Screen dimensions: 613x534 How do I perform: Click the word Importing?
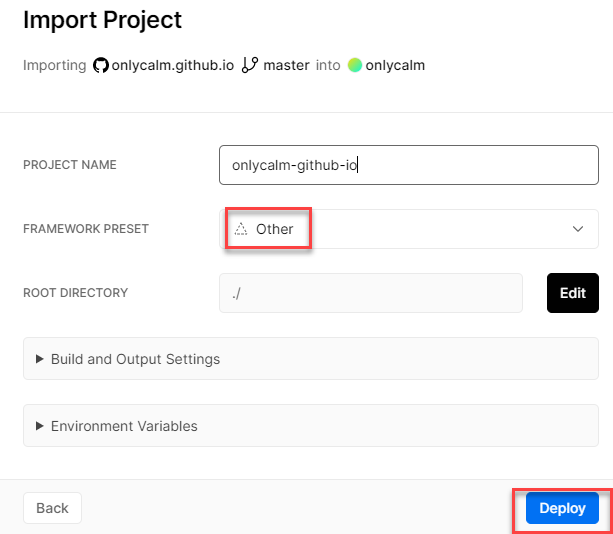click(55, 65)
